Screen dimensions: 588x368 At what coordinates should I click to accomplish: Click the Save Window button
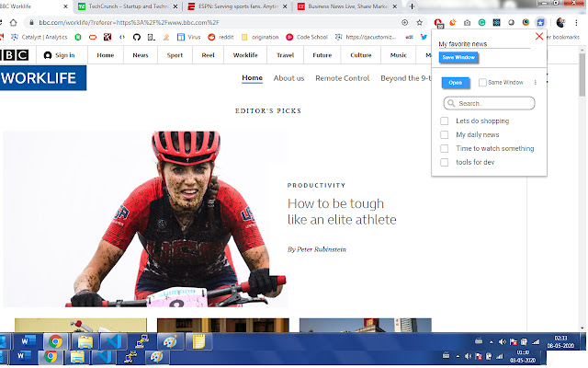click(458, 57)
